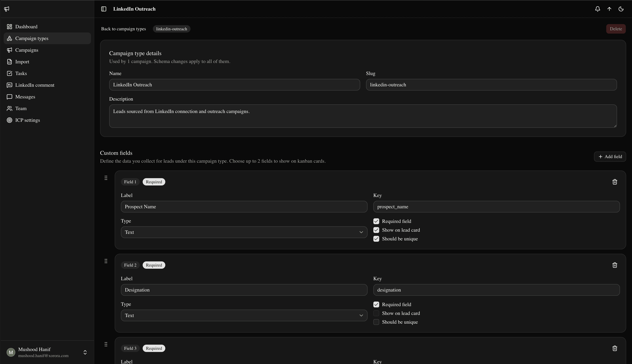Navigate to Tasks
The image size is (632, 364).
pyautogui.click(x=47, y=74)
